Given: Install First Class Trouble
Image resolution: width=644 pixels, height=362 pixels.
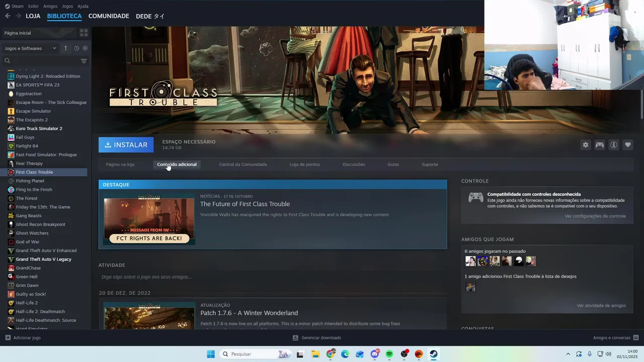Looking at the screenshot, I should tap(126, 145).
